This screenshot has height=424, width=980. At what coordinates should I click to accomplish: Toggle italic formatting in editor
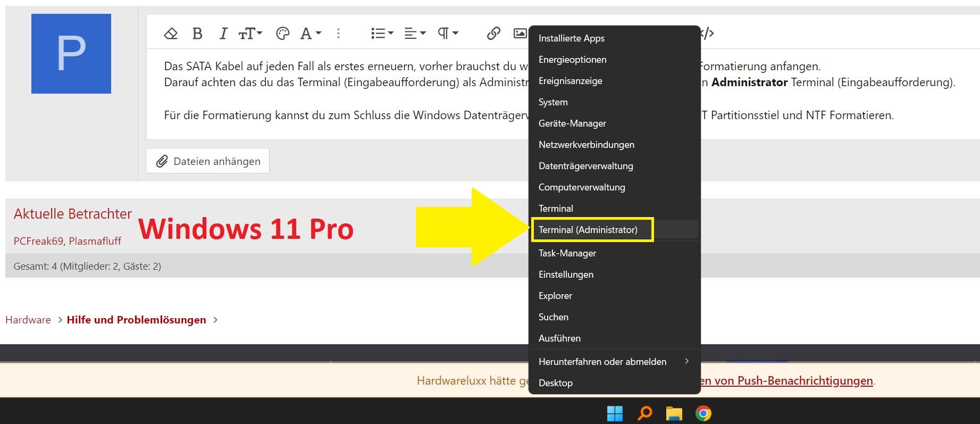[x=223, y=34]
